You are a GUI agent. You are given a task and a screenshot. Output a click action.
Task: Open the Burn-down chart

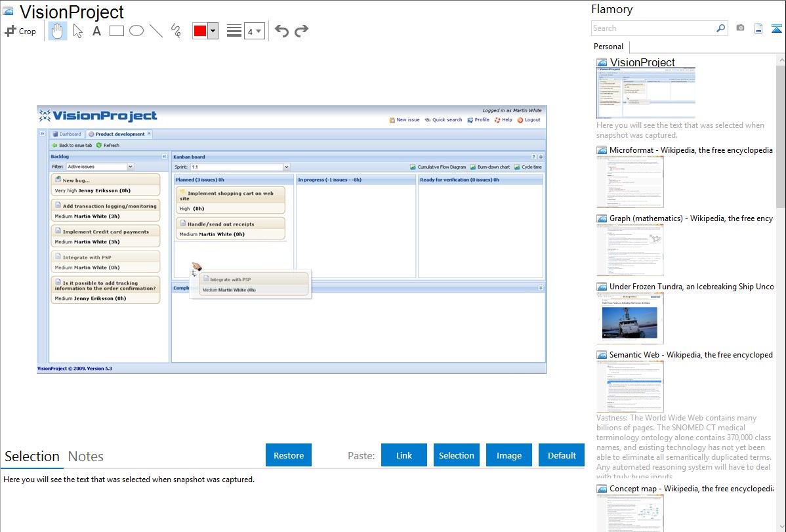(489, 167)
